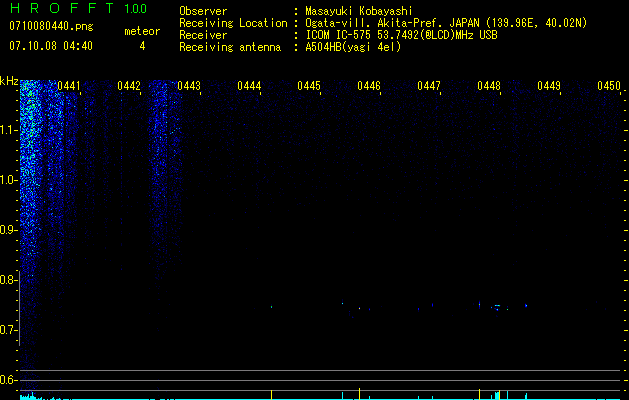Click the 0444 time marker
Screen dimensions: 629x400
[x=249, y=86]
